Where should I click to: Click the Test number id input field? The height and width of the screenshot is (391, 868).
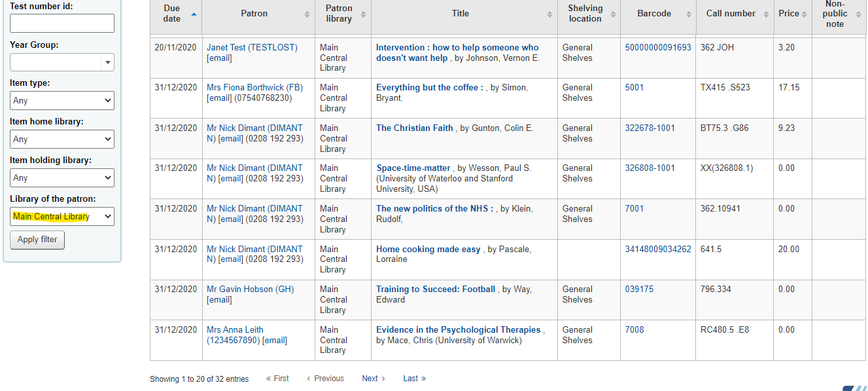62,24
